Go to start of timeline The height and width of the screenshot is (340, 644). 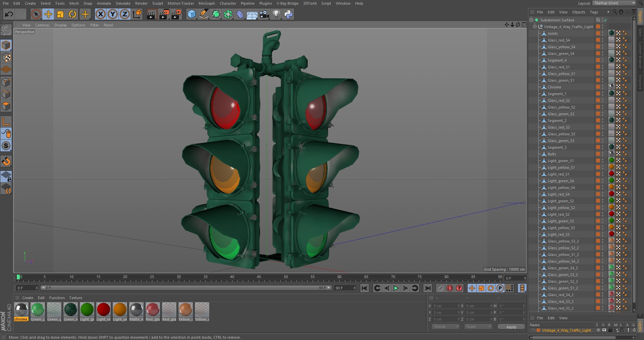(365, 288)
